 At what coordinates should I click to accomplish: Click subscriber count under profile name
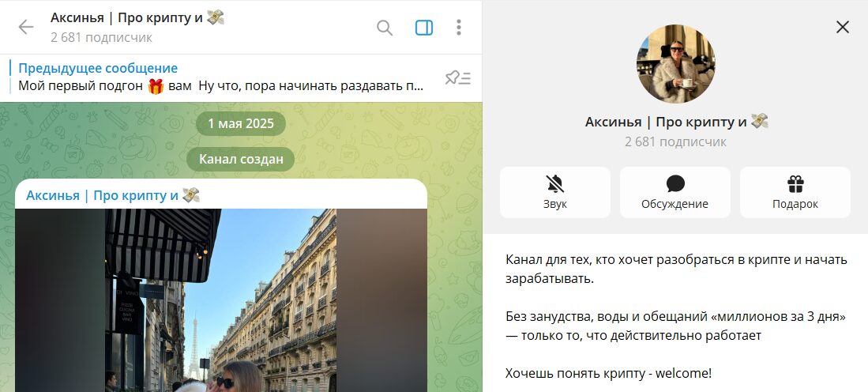coord(675,142)
